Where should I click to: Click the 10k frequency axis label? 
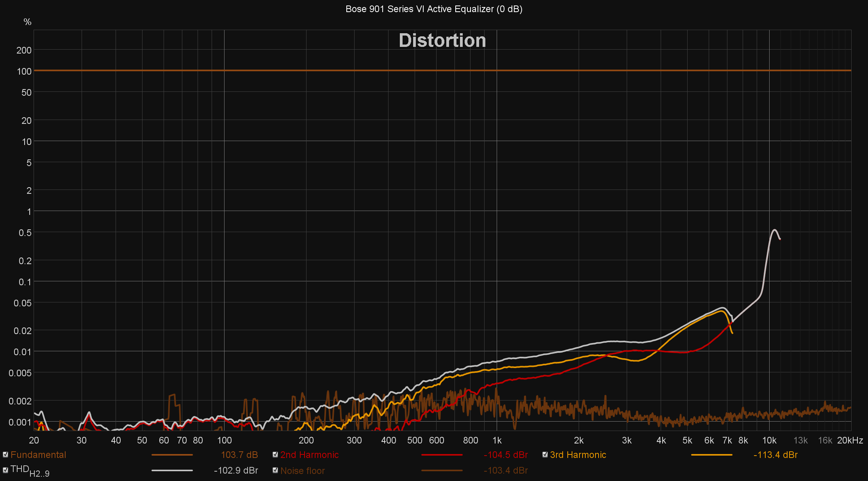(769, 440)
